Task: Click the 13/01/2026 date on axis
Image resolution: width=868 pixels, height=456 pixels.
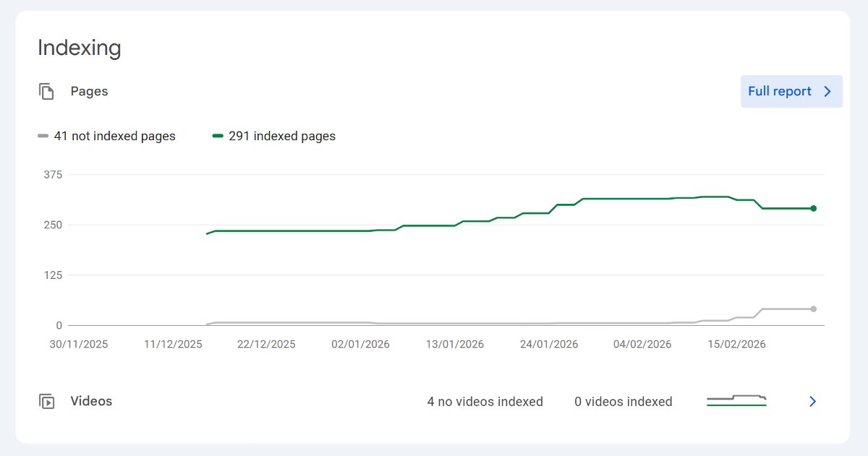Action: click(x=454, y=345)
